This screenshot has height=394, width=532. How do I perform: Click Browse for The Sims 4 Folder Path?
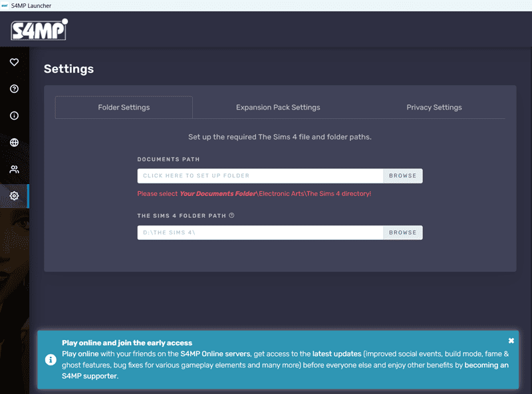coord(403,233)
